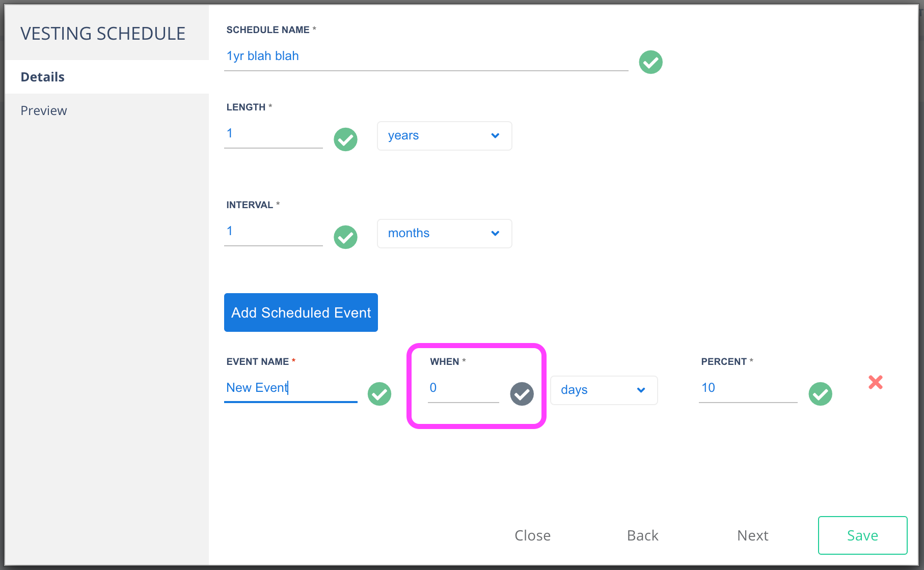This screenshot has height=570, width=924.
Task: Click the When value input
Action: [464, 388]
